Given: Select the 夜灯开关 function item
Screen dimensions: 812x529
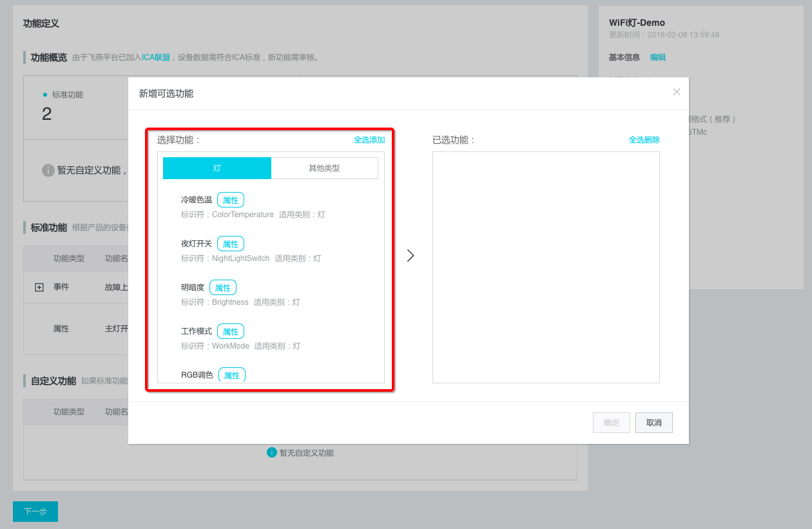Looking at the screenshot, I should pos(197,244).
